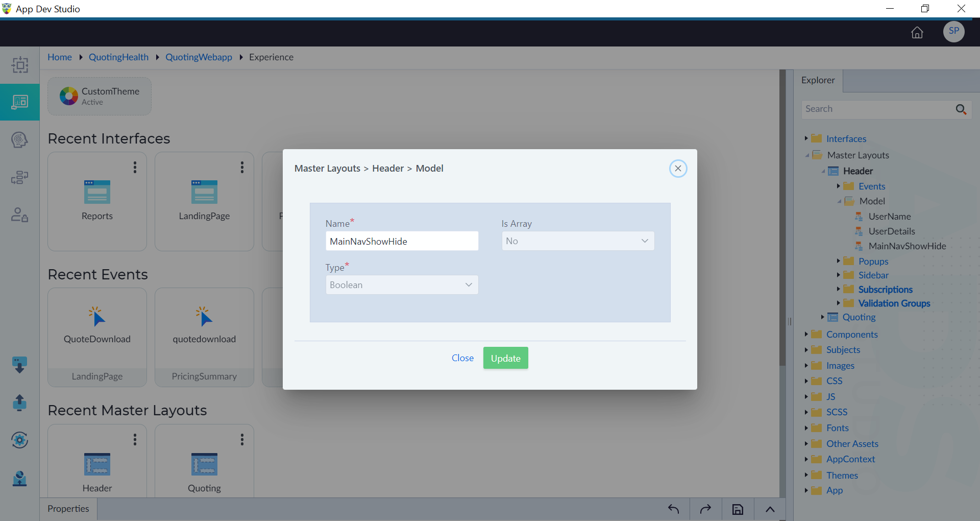Click the redo arrow in bottom toolbar
The height and width of the screenshot is (521, 980).
[x=705, y=509]
